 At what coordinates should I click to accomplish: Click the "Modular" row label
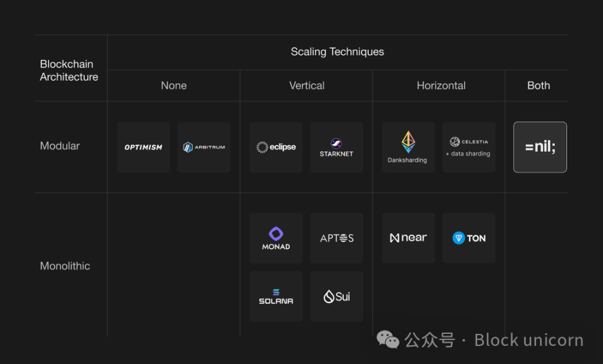(x=60, y=146)
